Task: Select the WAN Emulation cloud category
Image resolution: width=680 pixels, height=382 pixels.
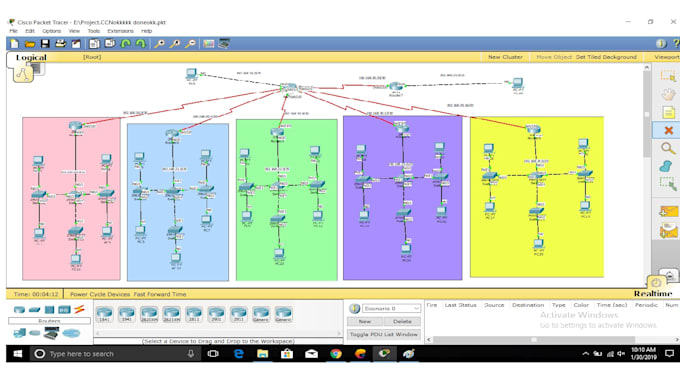Action: point(35,333)
